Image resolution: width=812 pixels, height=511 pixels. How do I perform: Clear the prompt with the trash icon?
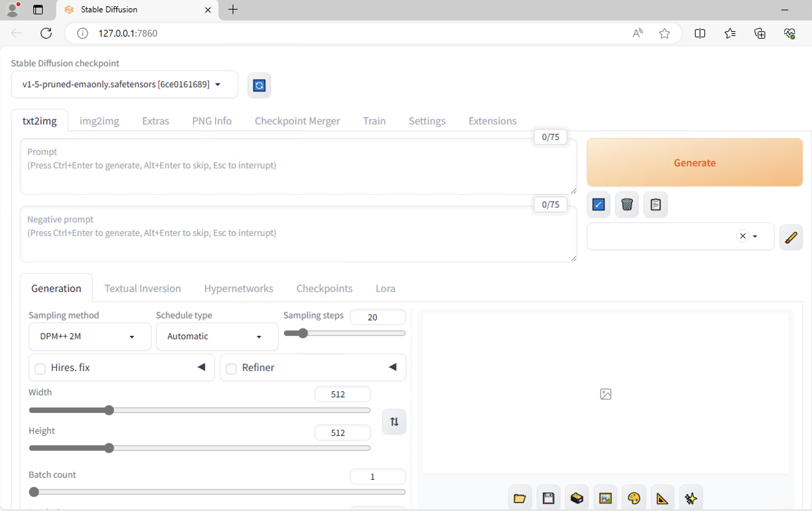627,204
